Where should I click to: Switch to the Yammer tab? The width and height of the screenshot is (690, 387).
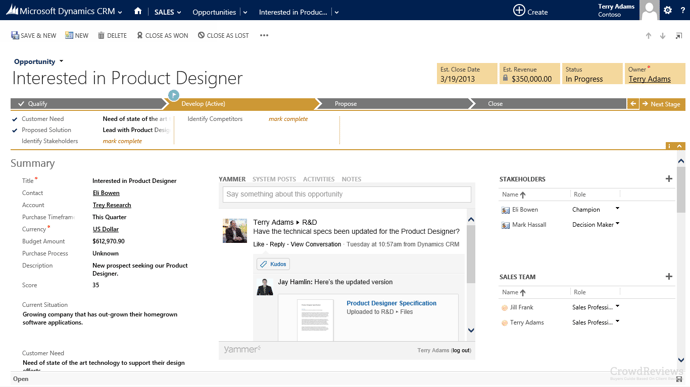coord(232,179)
